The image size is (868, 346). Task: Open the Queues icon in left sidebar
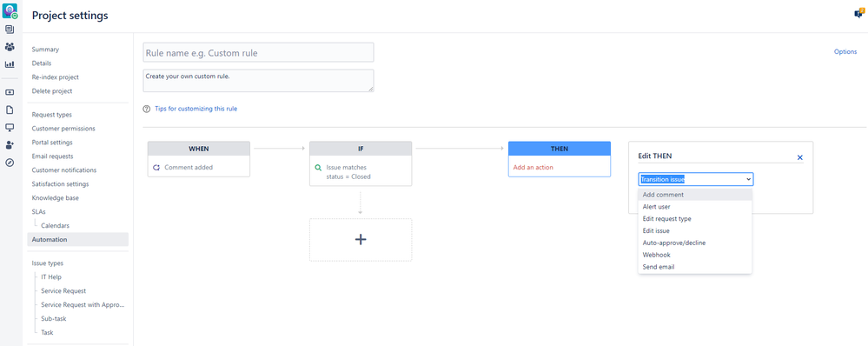[10, 30]
